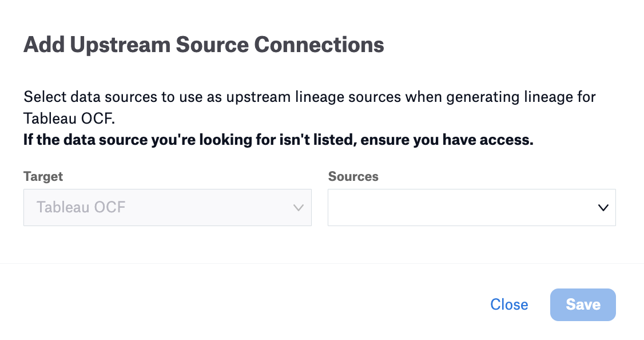Screen dimensions: 644x340
Task: Click the divider line above the footer
Action: (x=322, y=263)
